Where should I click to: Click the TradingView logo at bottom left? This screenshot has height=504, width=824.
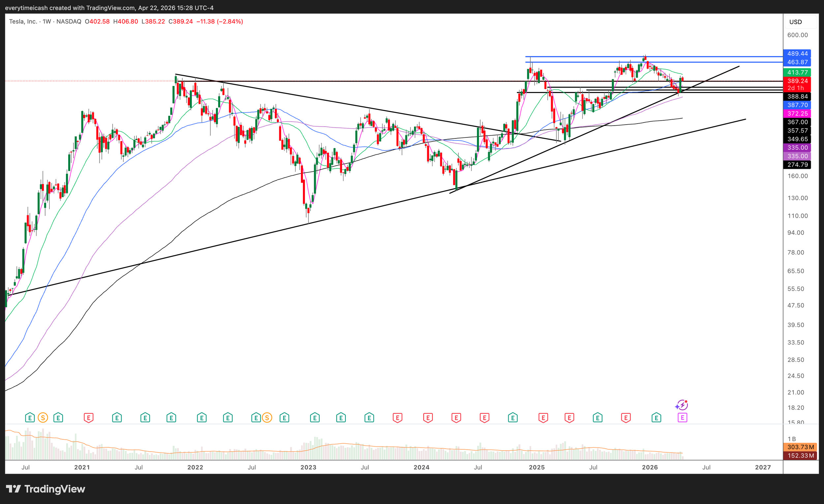(45, 489)
